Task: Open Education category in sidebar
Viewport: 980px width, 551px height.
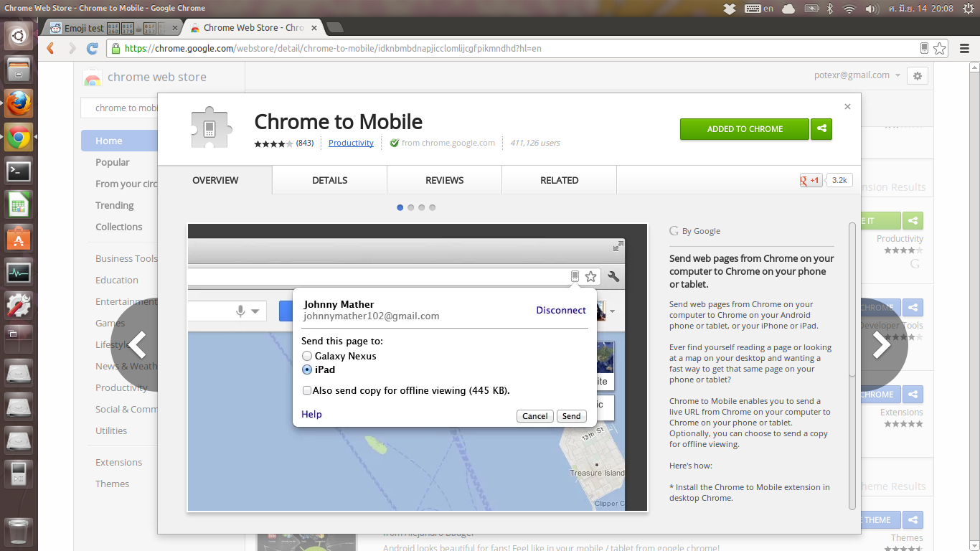Action: pos(117,280)
